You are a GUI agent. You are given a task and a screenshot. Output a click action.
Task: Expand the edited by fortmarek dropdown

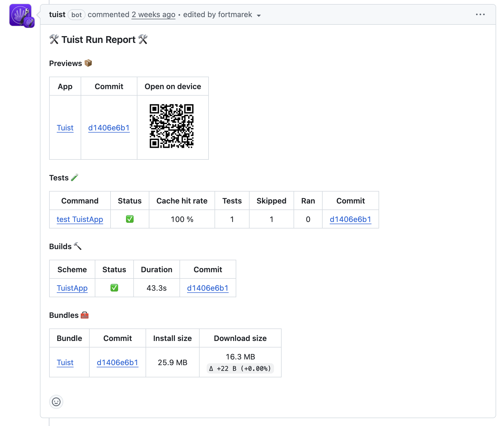point(259,15)
